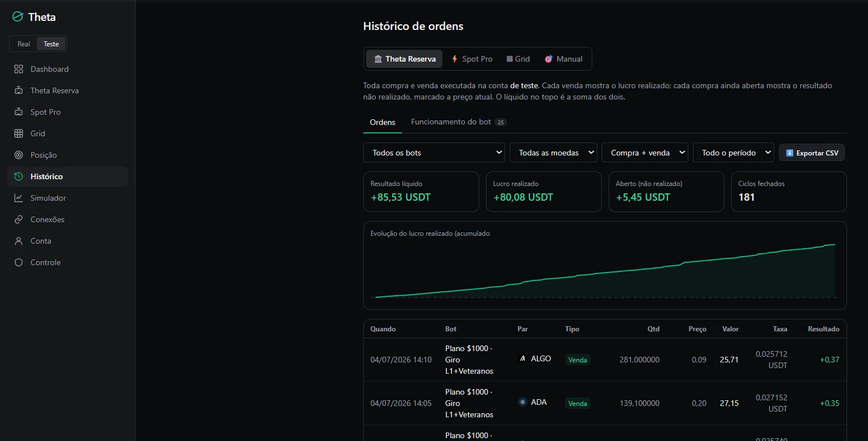Click the Conexões link icon in sidebar

tap(19, 219)
